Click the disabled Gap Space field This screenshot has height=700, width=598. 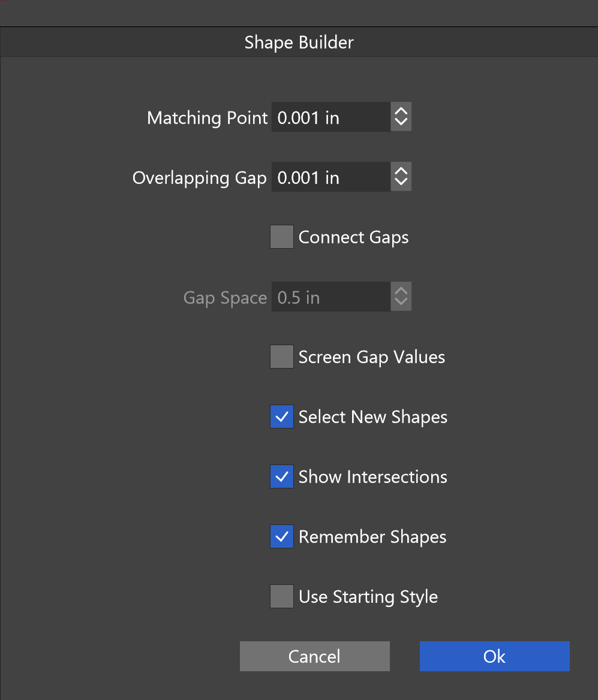330,297
